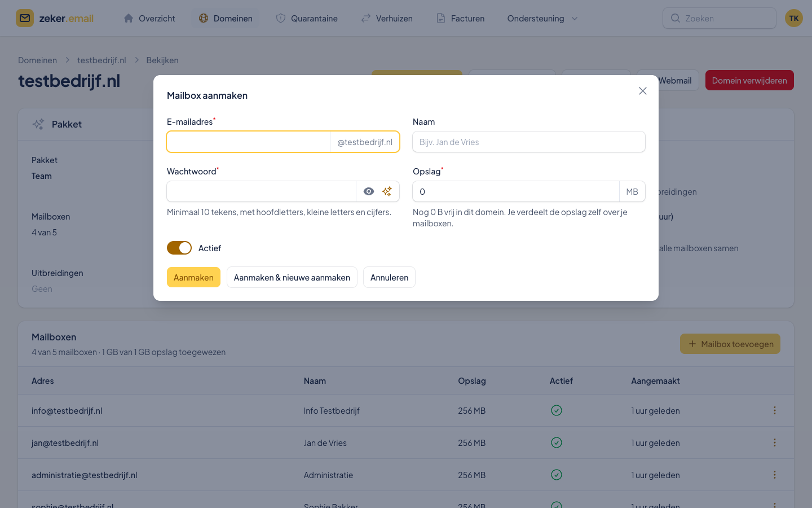
Task: Open actions menu for jan@testbedrijf.nl row
Action: pos(775,443)
